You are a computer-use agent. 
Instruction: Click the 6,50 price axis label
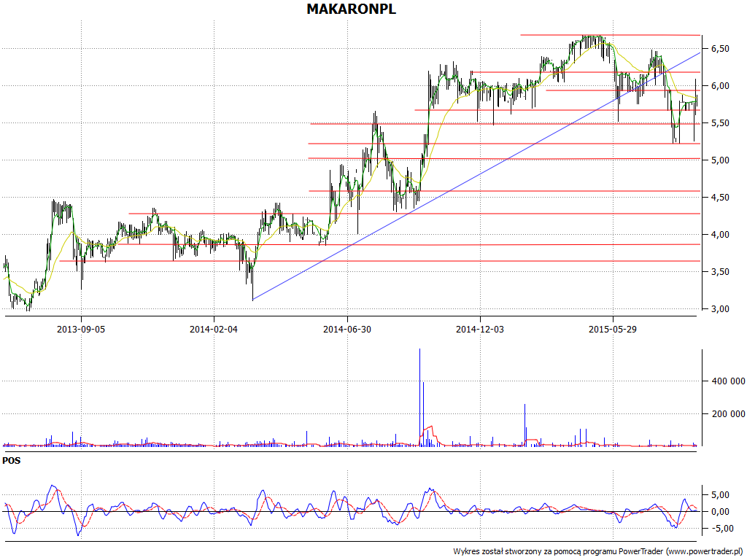tap(720, 49)
